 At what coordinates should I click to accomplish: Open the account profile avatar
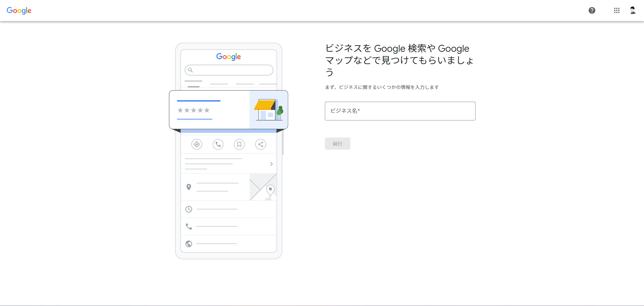[633, 10]
